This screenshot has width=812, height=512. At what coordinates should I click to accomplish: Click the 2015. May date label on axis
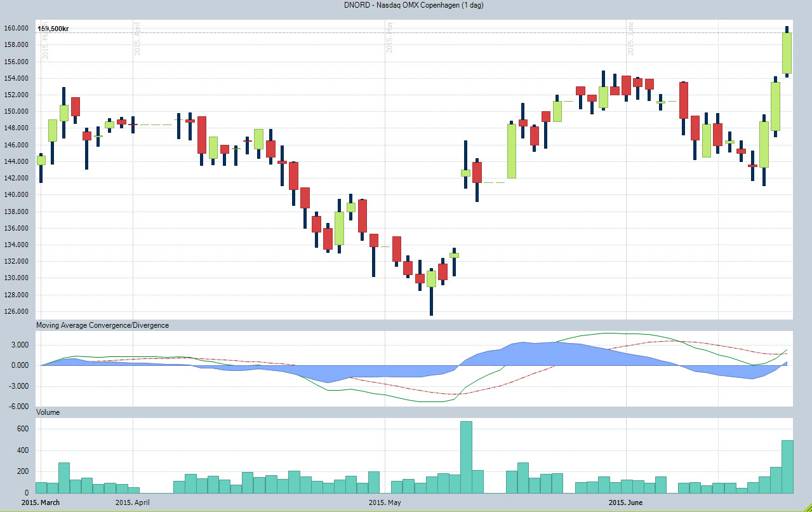[385, 502]
